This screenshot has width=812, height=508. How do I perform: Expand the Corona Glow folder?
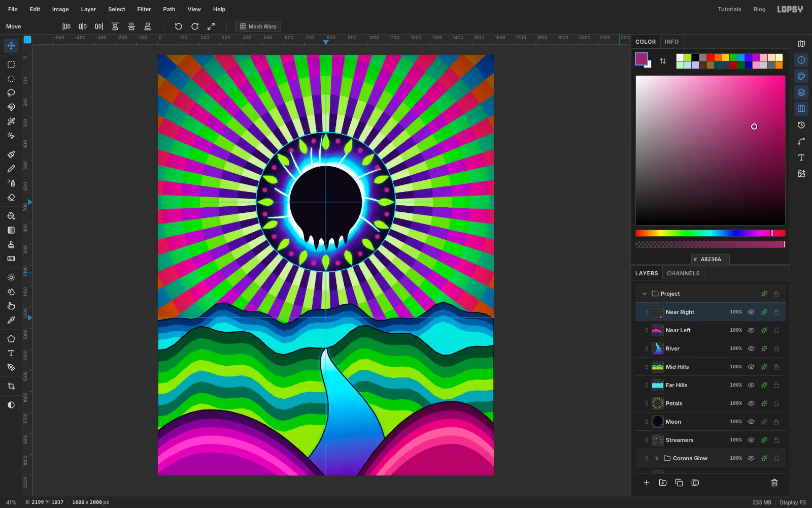pos(657,458)
